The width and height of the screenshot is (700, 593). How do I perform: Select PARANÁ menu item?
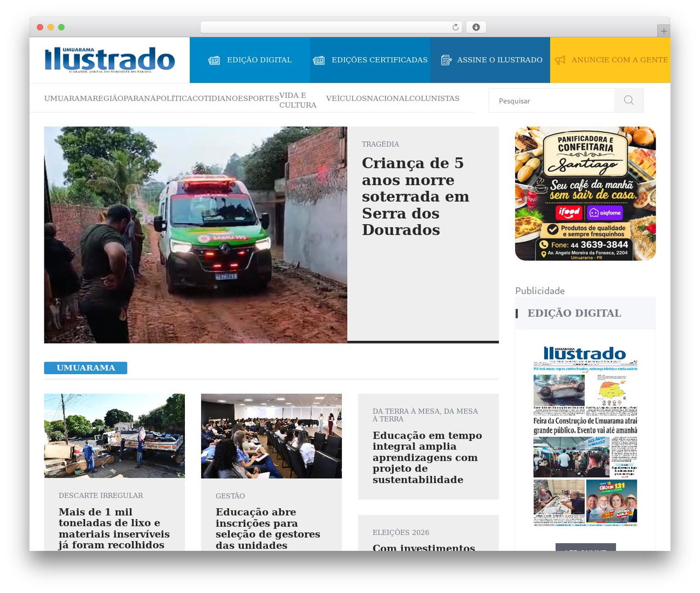point(140,98)
